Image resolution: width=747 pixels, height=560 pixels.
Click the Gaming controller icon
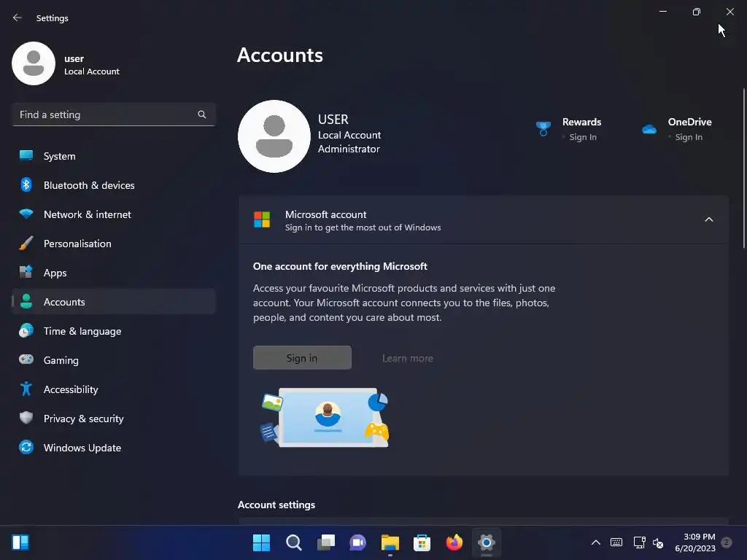coord(26,359)
